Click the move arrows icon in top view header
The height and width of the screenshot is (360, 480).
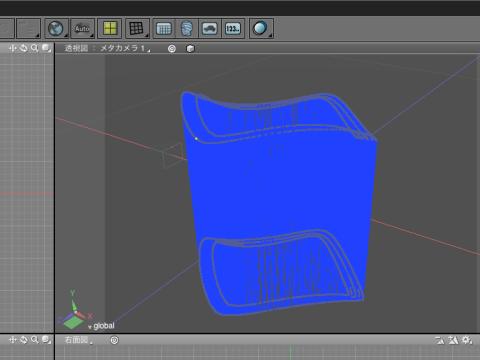[13, 48]
